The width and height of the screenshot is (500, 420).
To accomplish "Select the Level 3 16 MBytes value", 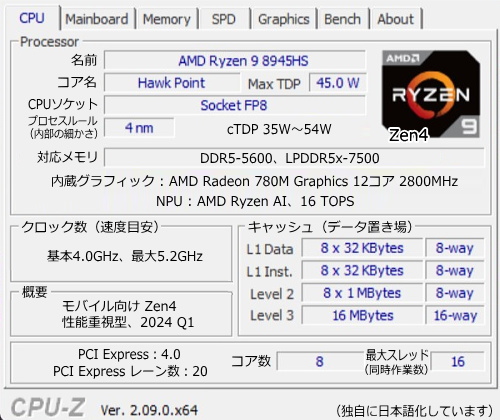I will click(x=362, y=315).
